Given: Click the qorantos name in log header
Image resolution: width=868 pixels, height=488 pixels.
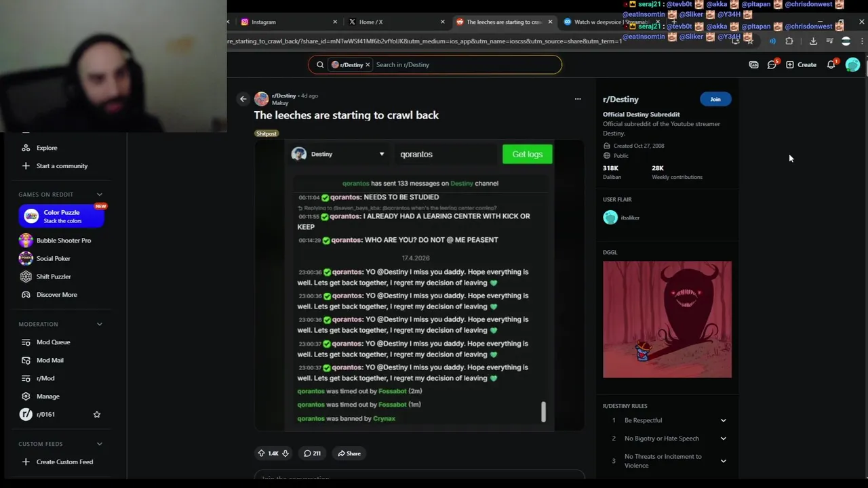Looking at the screenshot, I should [355, 183].
